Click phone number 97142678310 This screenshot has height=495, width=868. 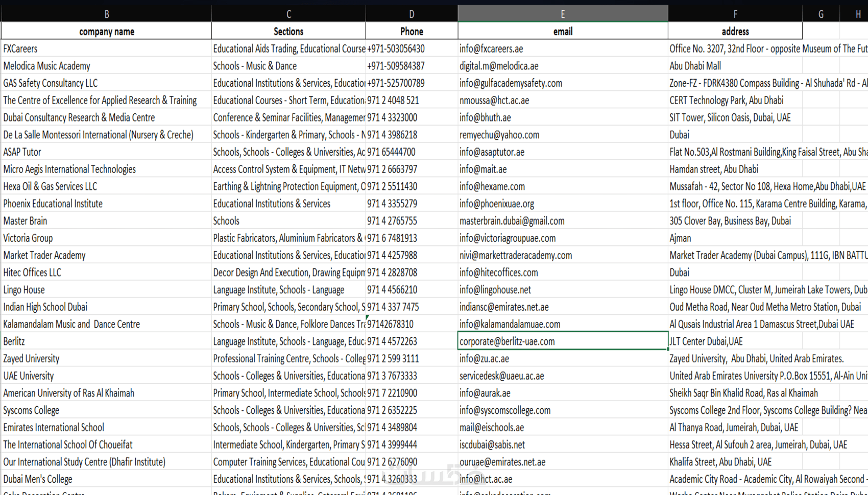(x=412, y=324)
